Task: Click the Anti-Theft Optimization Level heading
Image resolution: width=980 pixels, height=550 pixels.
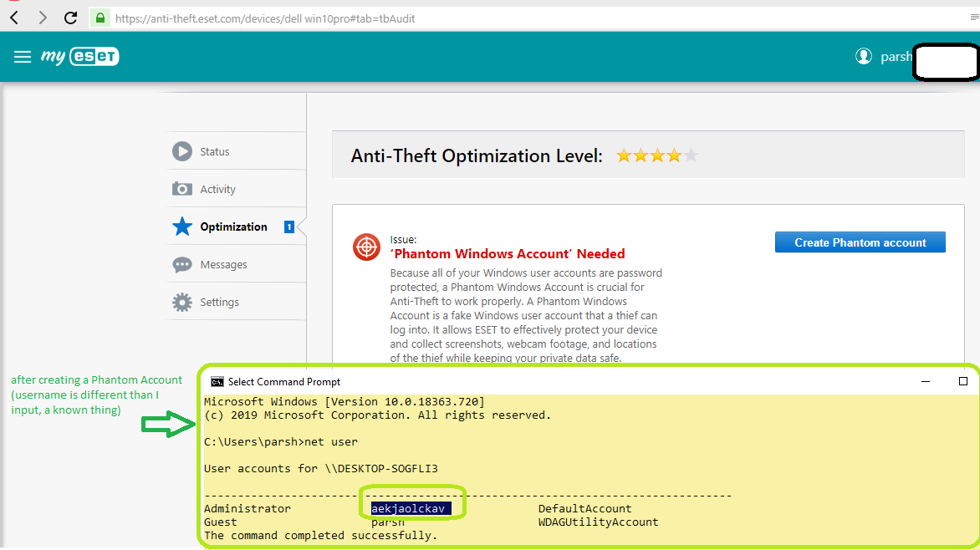Action: [x=477, y=155]
